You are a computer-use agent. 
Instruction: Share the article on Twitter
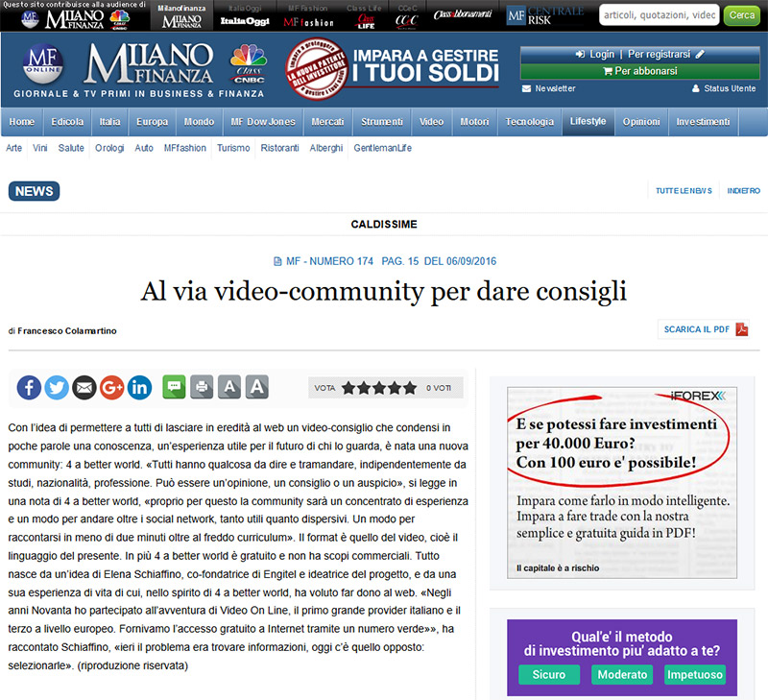click(x=57, y=387)
